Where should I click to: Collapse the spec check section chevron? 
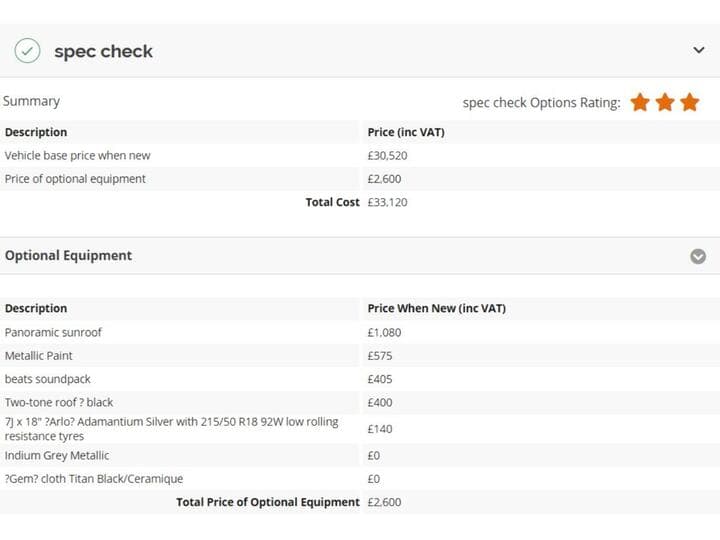(x=698, y=50)
